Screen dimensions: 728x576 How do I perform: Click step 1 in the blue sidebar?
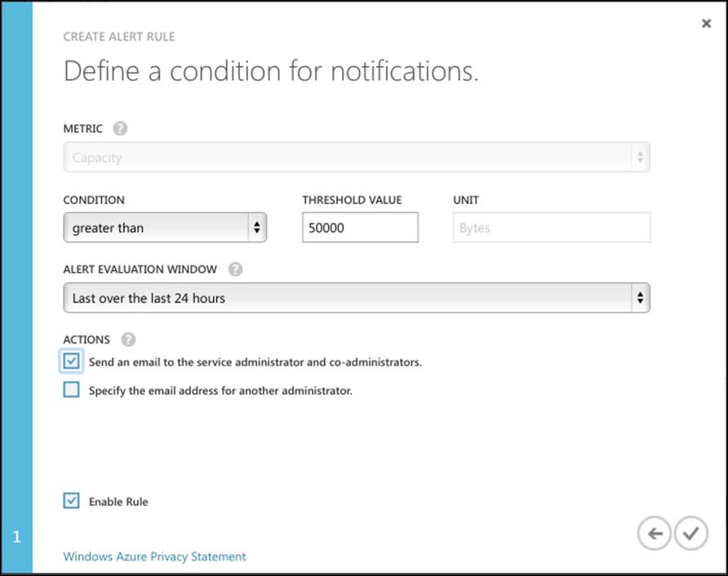[x=16, y=537]
